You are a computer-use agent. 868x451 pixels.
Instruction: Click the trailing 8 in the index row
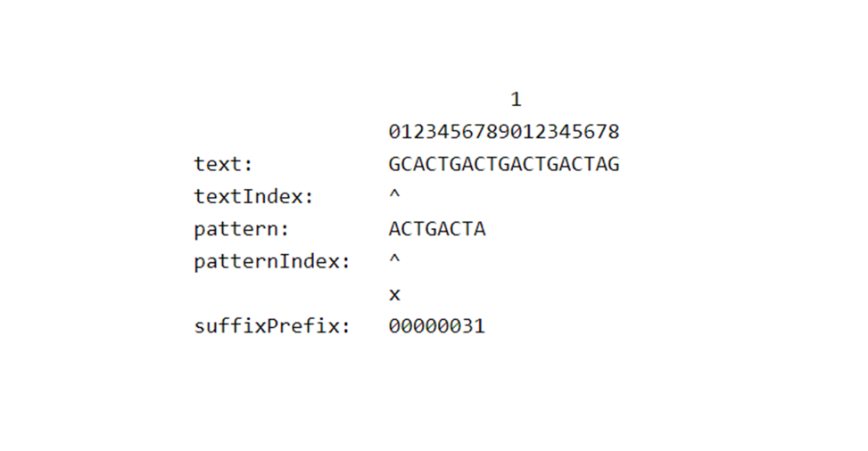pyautogui.click(x=613, y=133)
